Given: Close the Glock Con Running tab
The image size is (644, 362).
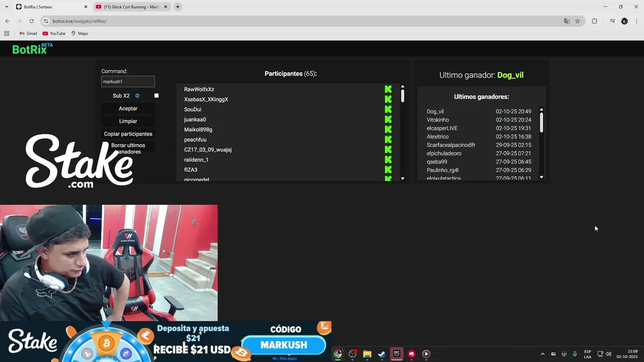Looking at the screenshot, I should click(x=165, y=7).
